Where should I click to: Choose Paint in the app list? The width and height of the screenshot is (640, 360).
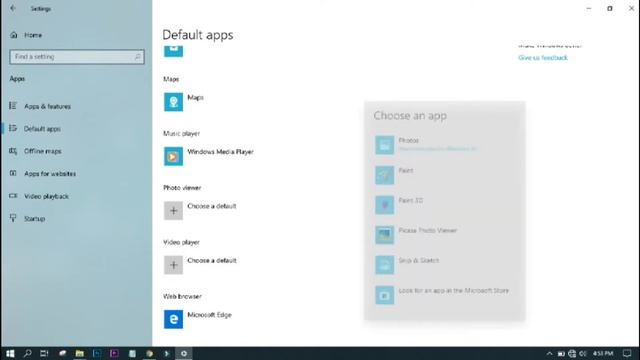pos(444,176)
